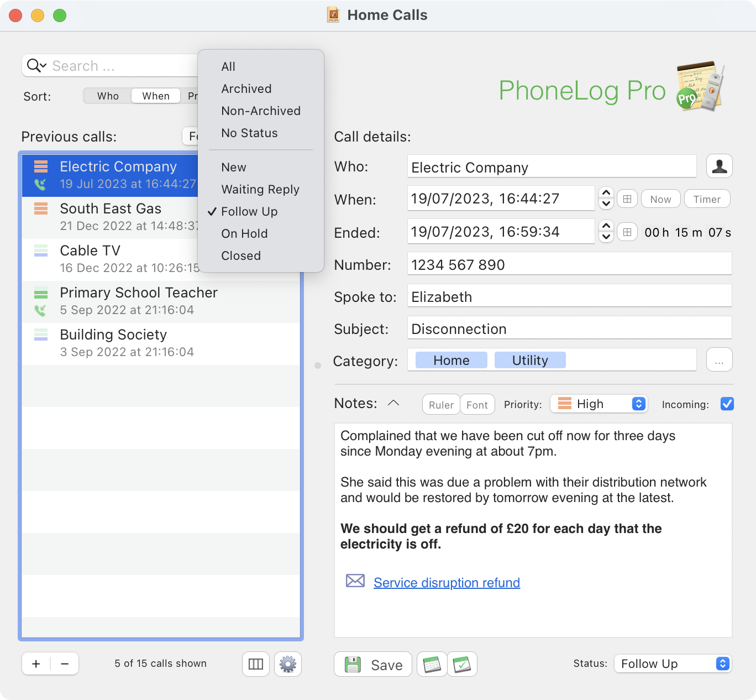This screenshot has height=700, width=756.
Task: Open the column layout icon button
Action: [256, 664]
